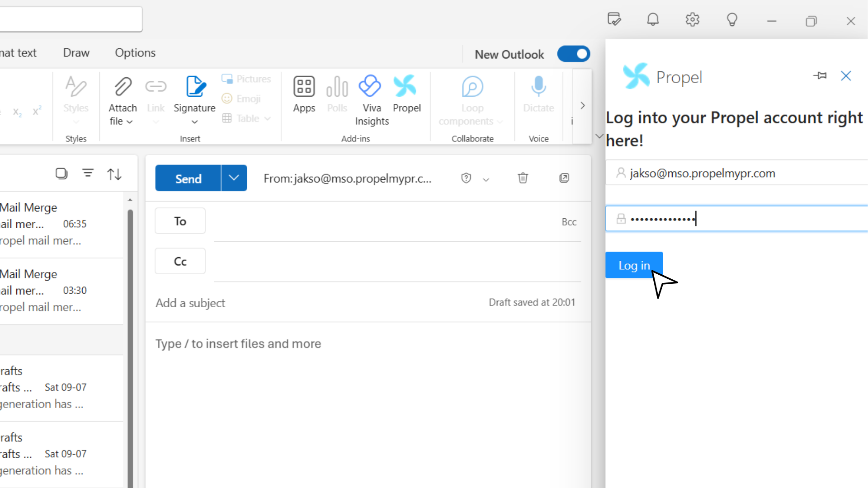Image resolution: width=868 pixels, height=488 pixels.
Task: Open notifications bell
Action: (653, 20)
